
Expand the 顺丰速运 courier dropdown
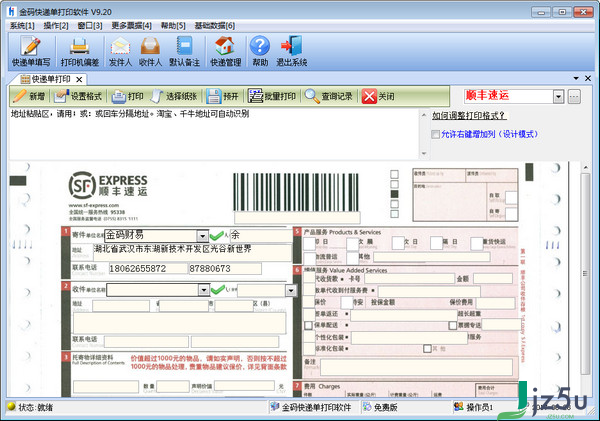(558, 96)
